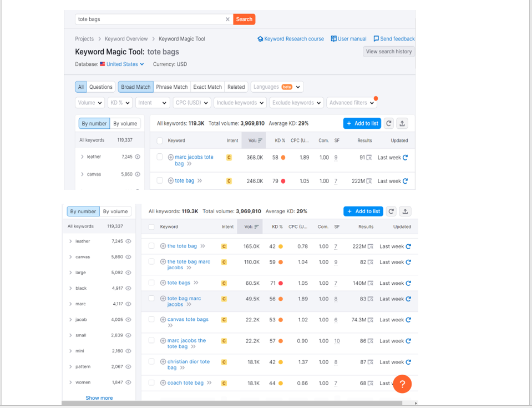Open the Include keywords dropdown
This screenshot has width=532, height=408.
[x=240, y=103]
